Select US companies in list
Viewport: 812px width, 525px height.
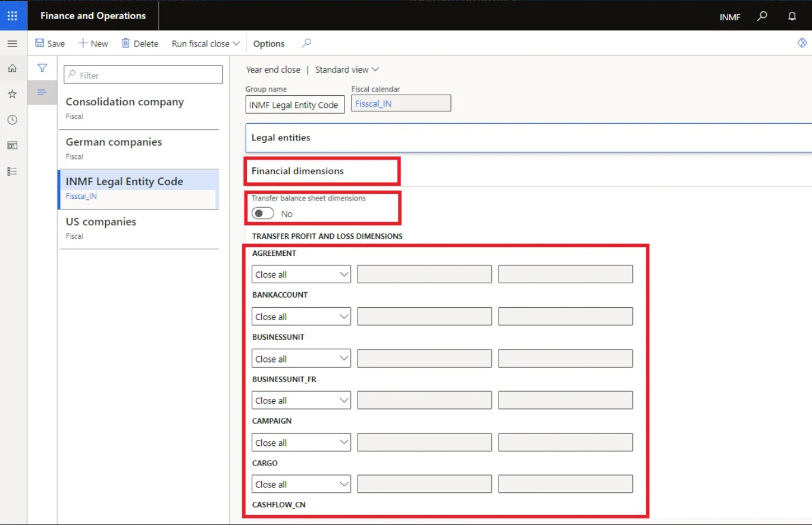[139, 228]
